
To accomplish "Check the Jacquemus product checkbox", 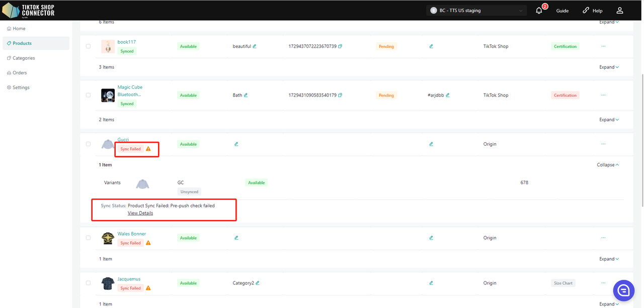I will pos(88,283).
